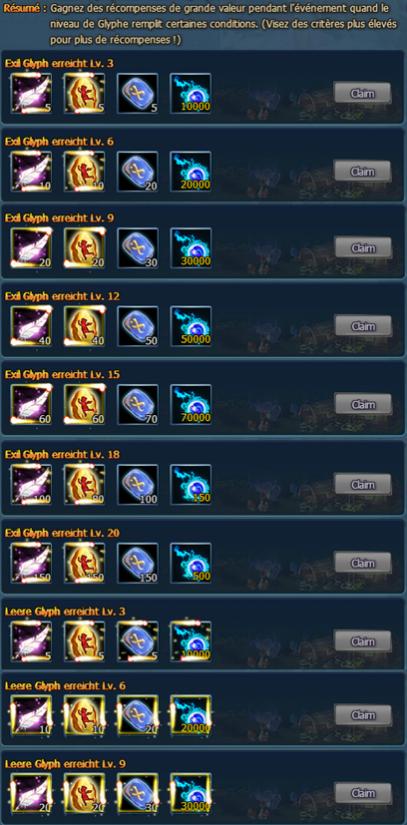This screenshot has height=825, width=407.
Task: Select blue rune stone in Exil Lv. 9
Action: [138, 248]
